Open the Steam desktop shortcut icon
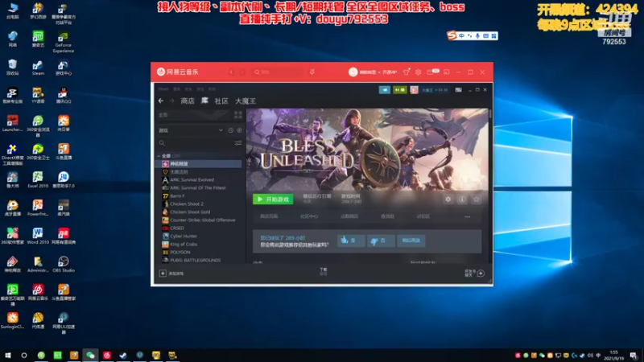This screenshot has width=644, height=362. (38, 68)
